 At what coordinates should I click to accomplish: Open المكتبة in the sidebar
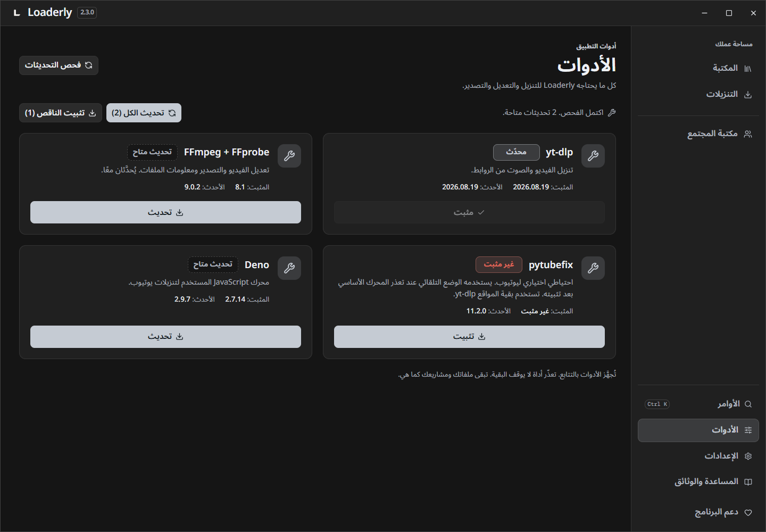(x=698, y=69)
